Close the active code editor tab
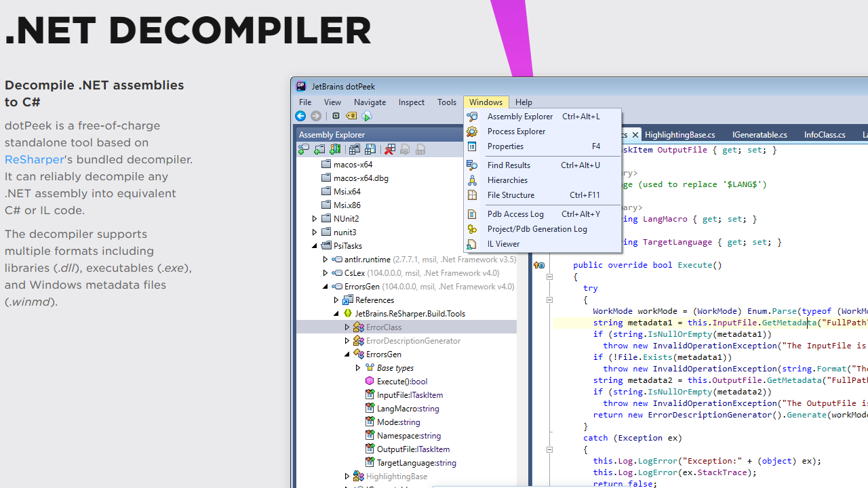This screenshot has height=488, width=868. [635, 135]
